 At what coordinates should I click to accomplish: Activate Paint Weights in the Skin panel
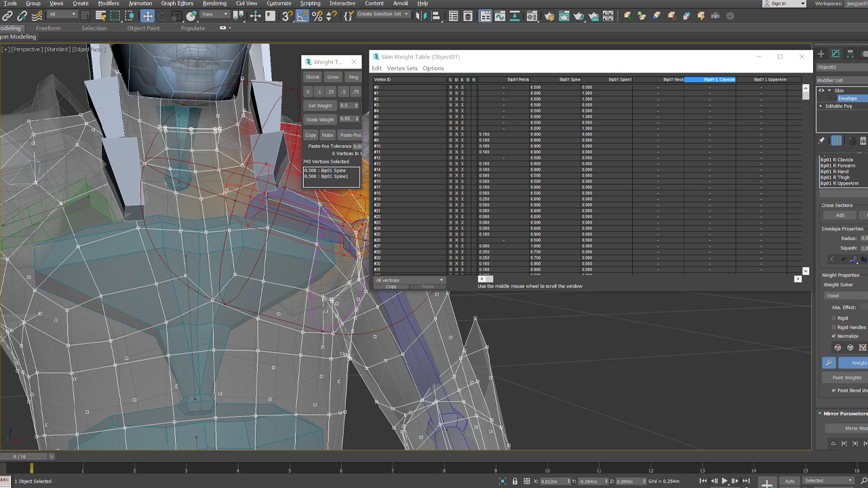[x=848, y=378]
